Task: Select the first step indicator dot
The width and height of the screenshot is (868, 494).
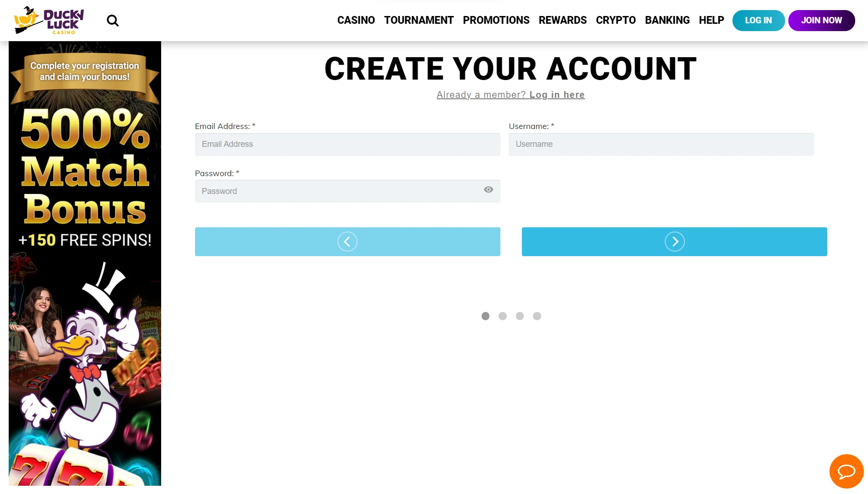Action: point(485,316)
